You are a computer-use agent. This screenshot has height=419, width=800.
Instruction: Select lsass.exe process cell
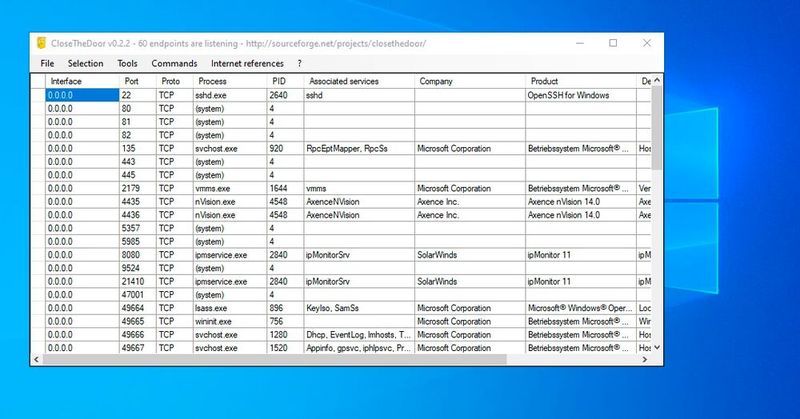(230, 308)
